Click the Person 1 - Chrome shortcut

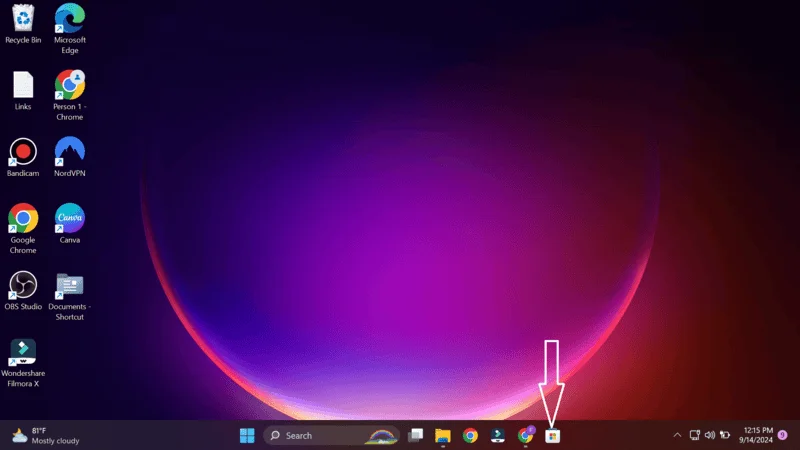click(x=69, y=85)
